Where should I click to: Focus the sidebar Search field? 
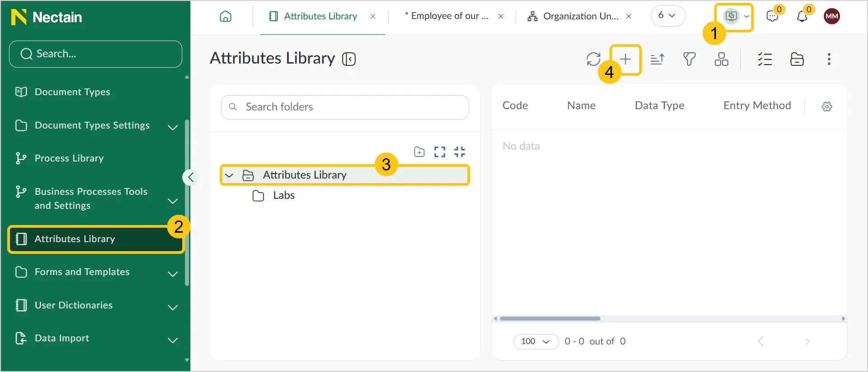point(96,54)
